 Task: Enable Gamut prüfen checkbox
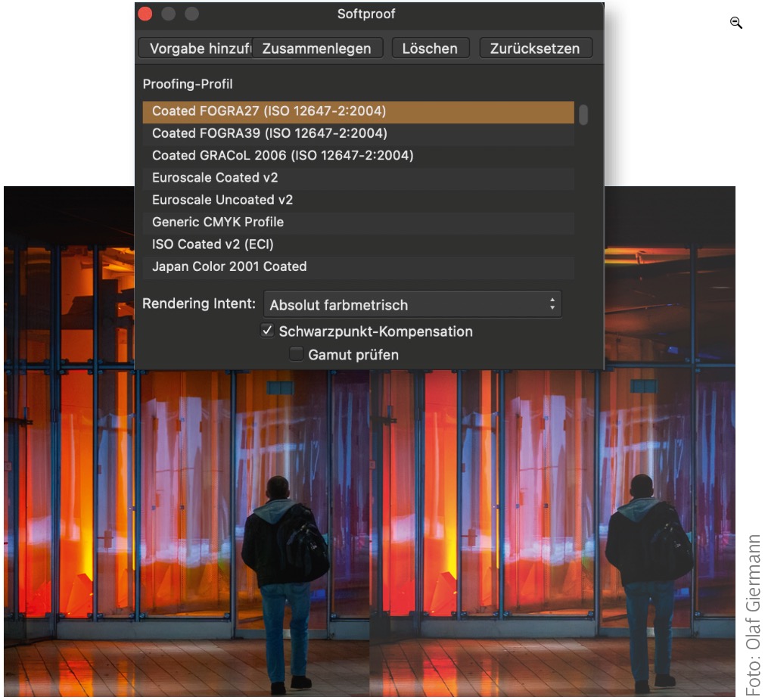[296, 353]
